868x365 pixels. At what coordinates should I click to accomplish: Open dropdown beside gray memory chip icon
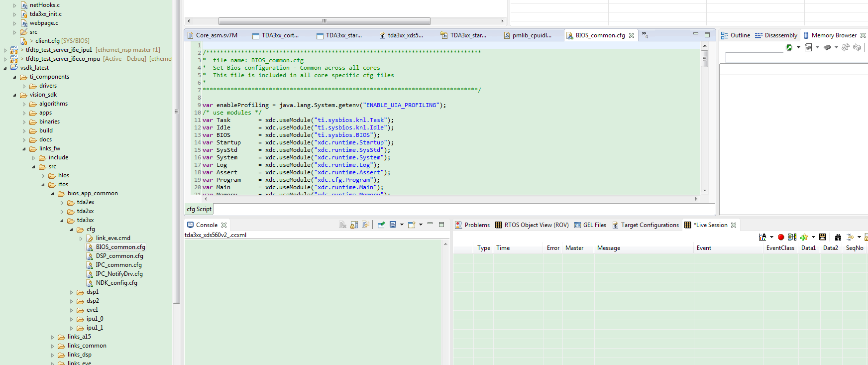[836, 47]
